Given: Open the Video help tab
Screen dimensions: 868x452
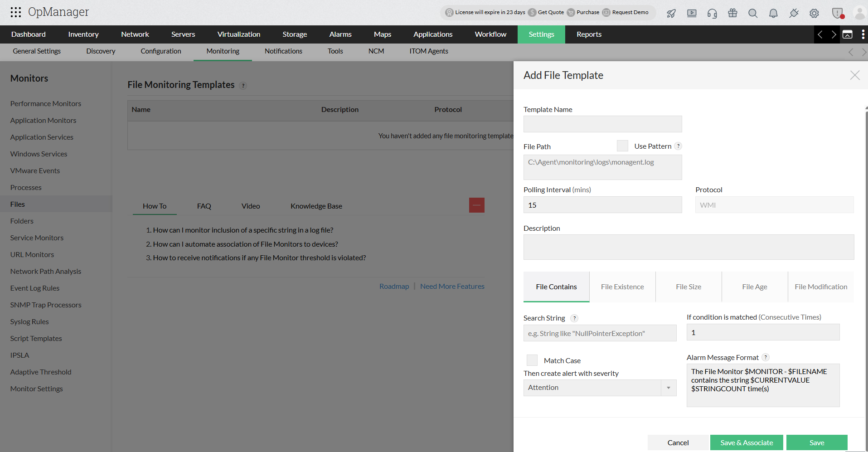Looking at the screenshot, I should (251, 206).
